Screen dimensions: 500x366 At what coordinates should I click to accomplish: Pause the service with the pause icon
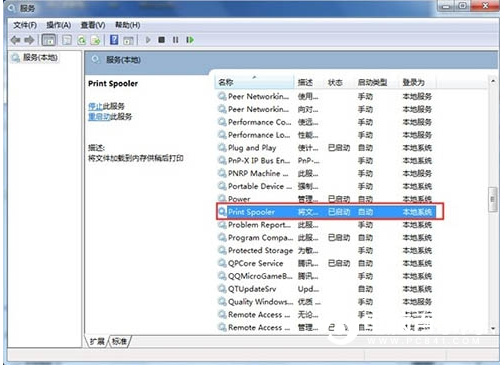(176, 40)
